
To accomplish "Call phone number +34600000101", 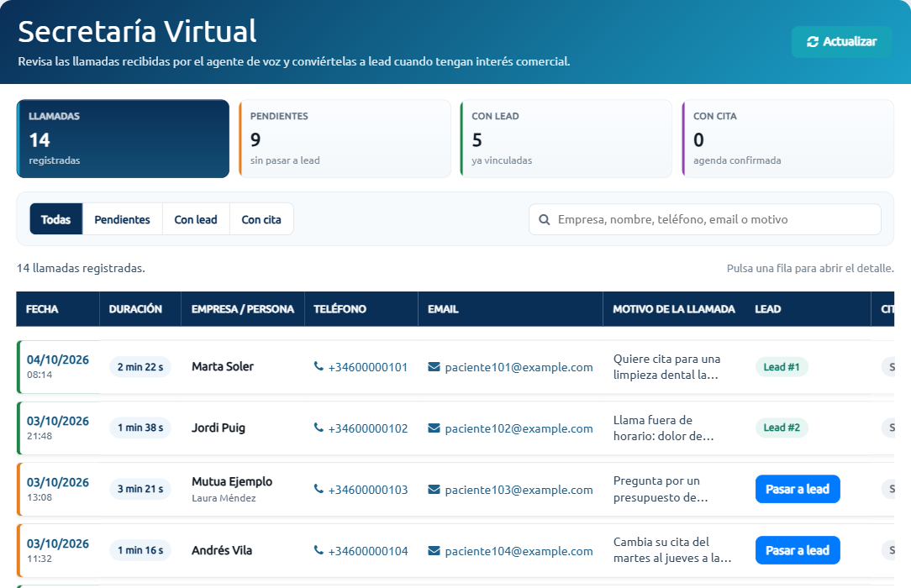I will click(x=368, y=367).
